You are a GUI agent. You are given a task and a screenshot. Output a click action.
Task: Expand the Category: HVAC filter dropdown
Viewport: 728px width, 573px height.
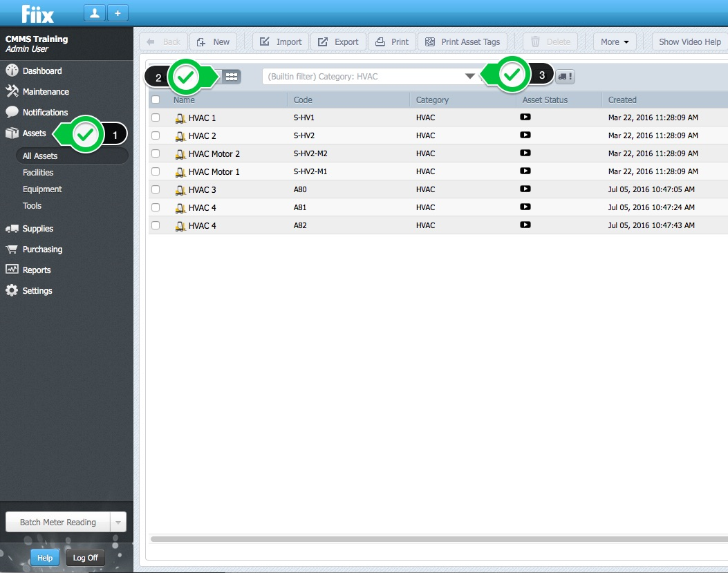(469, 77)
